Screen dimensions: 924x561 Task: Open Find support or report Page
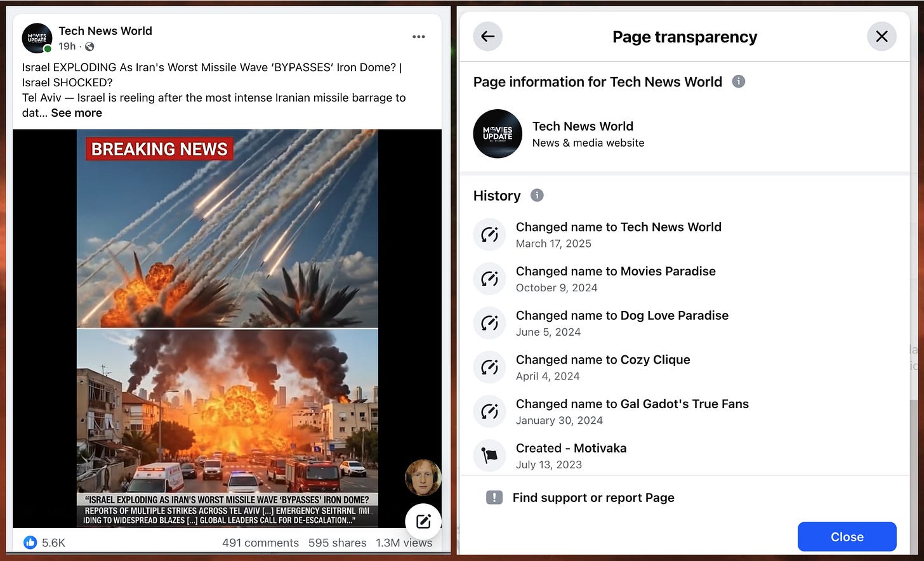[593, 498]
